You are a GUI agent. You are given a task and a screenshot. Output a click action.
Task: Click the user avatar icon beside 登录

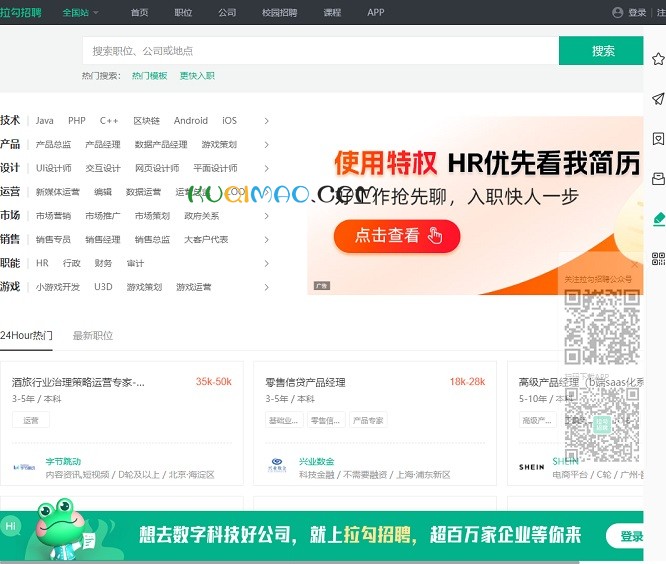pyautogui.click(x=618, y=12)
